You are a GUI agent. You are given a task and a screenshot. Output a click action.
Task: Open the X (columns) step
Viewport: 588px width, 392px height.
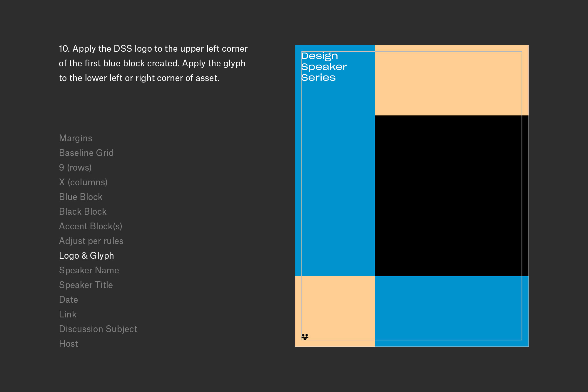[83, 182]
